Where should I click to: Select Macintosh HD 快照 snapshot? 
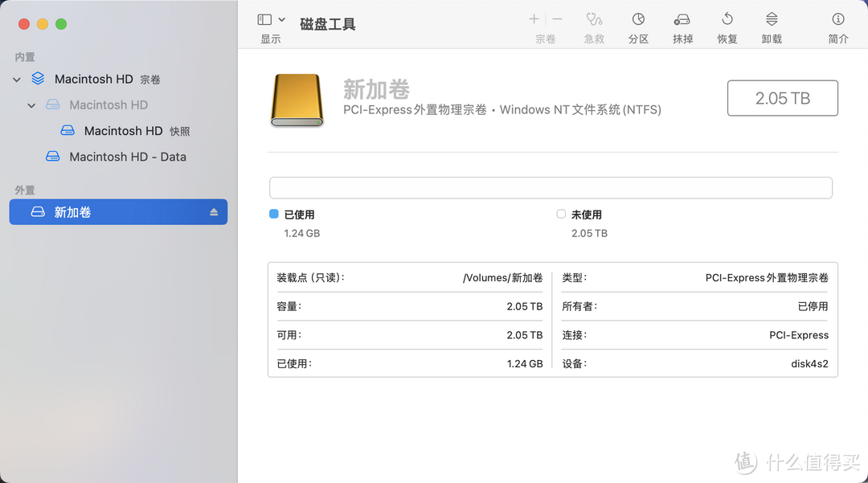tap(118, 131)
